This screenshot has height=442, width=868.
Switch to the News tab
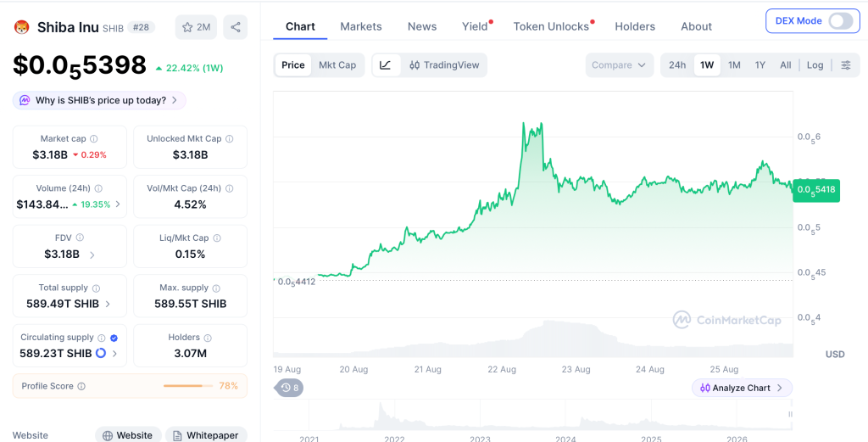(422, 26)
